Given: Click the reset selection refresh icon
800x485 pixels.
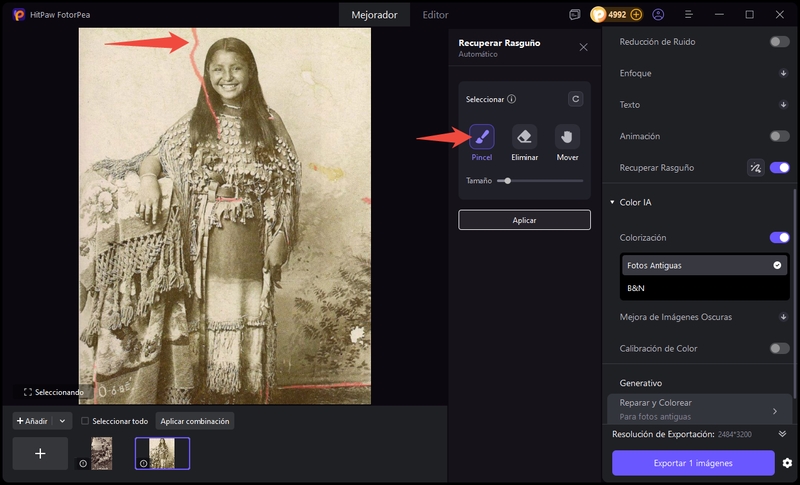Looking at the screenshot, I should click(x=575, y=99).
